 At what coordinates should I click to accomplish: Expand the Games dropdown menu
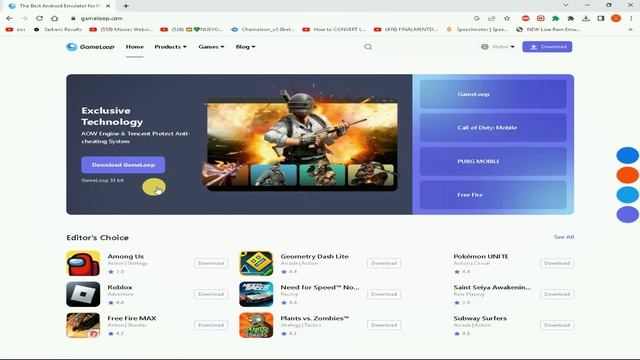click(x=211, y=47)
